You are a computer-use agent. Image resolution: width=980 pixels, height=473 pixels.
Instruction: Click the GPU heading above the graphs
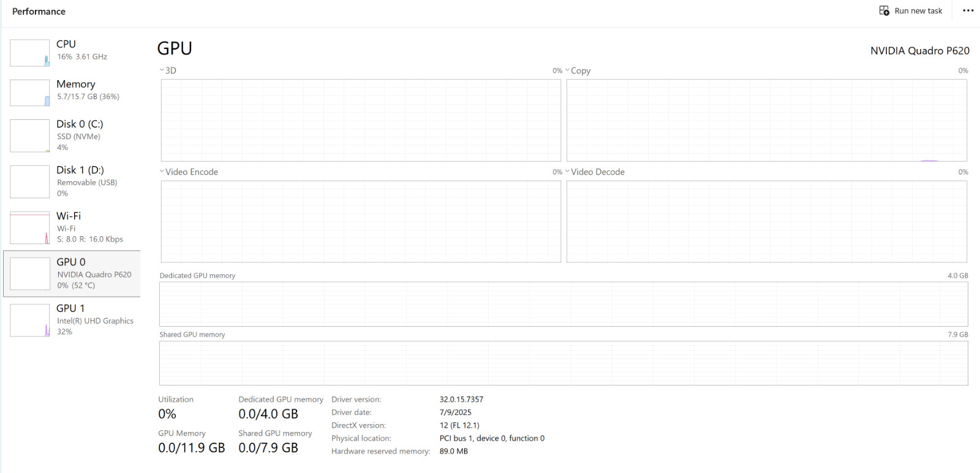[175, 48]
